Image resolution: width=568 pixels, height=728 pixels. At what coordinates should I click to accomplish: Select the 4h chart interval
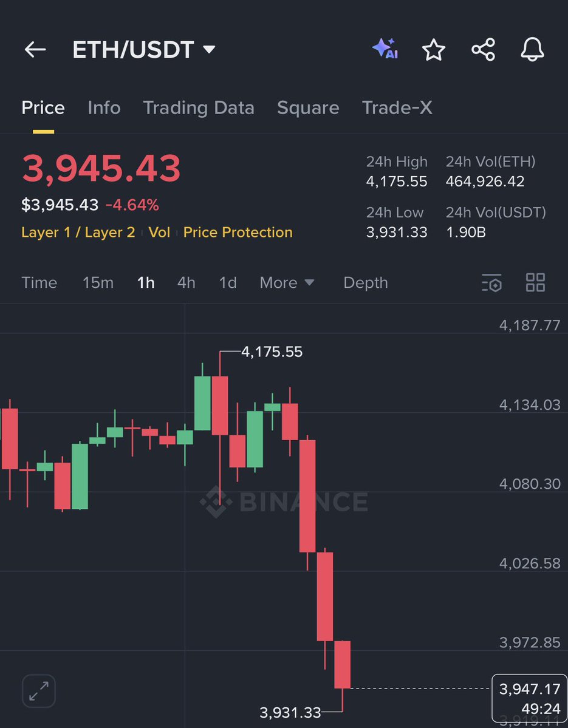tap(186, 283)
